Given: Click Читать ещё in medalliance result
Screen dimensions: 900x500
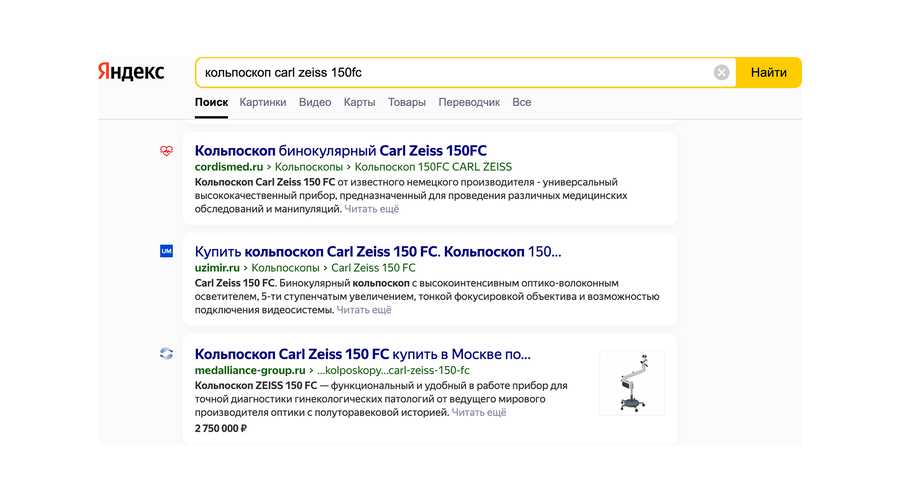Looking at the screenshot, I should [x=479, y=412].
